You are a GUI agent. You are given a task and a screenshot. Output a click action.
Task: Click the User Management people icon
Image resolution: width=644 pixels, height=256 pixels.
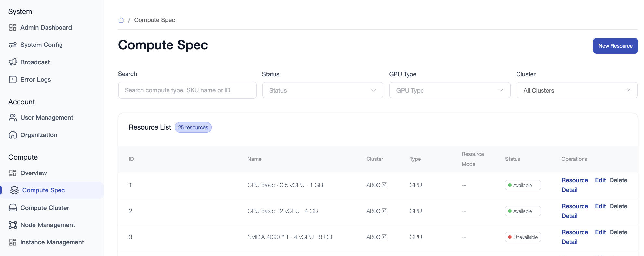click(x=13, y=118)
